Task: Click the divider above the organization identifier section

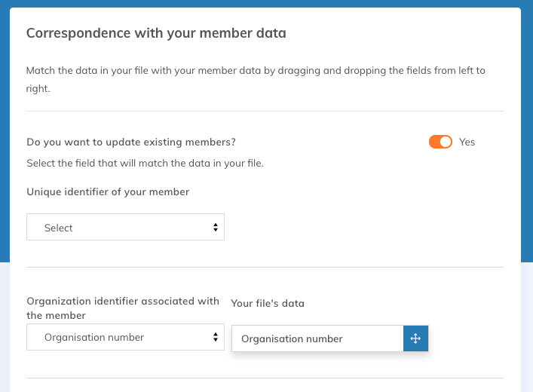Action: (265, 267)
